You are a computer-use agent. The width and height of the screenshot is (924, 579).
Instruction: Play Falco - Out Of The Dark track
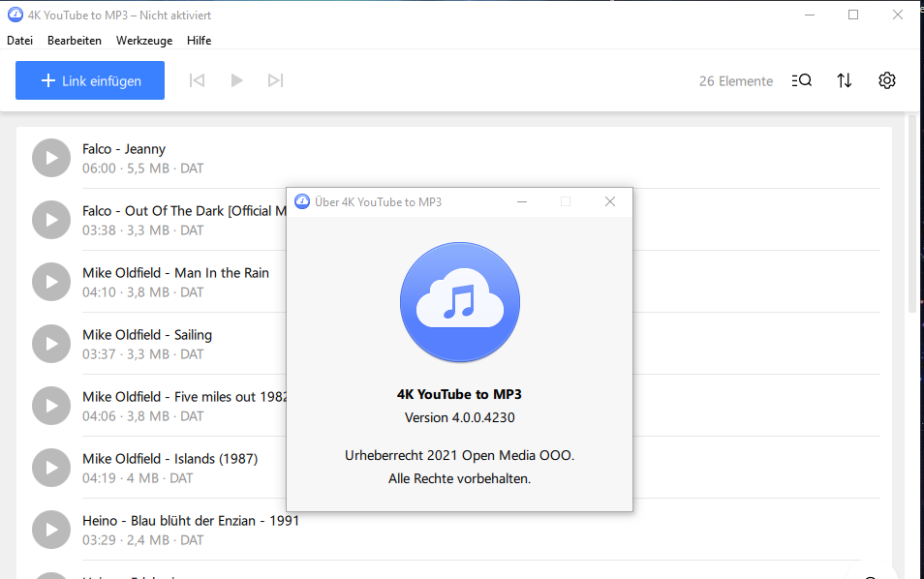click(51, 220)
